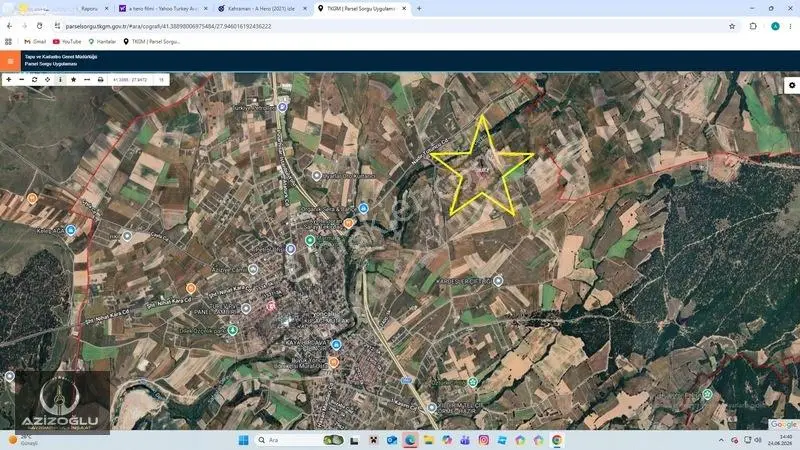Image resolution: width=800 pixels, height=450 pixels.
Task: Click the taskbar search box Ara
Action: (x=299, y=440)
